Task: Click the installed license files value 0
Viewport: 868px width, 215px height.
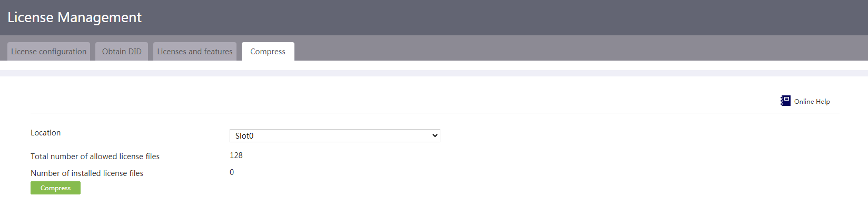Action: [232, 172]
